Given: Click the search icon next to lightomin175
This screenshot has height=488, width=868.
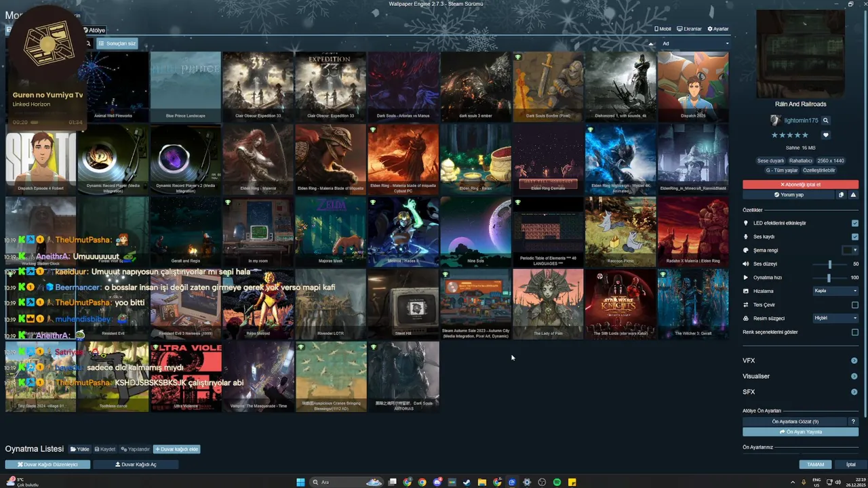Looking at the screenshot, I should pyautogui.click(x=825, y=120).
